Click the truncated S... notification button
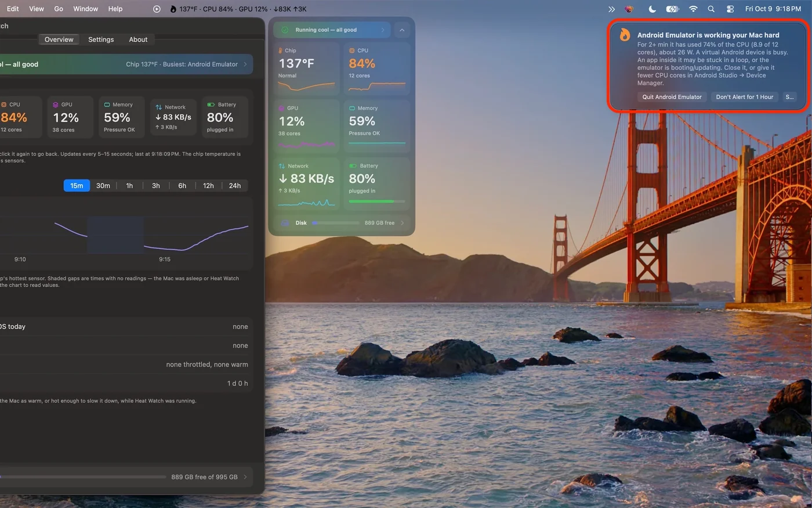This screenshot has height=508, width=812. tap(789, 97)
